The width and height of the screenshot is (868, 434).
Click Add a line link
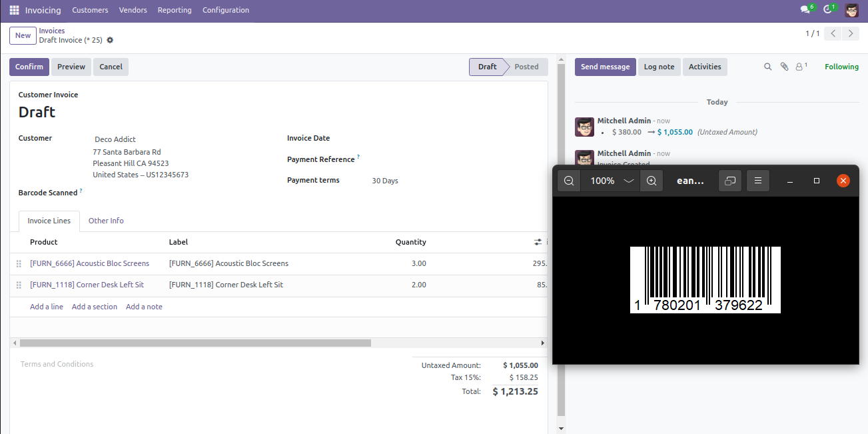pyautogui.click(x=47, y=307)
